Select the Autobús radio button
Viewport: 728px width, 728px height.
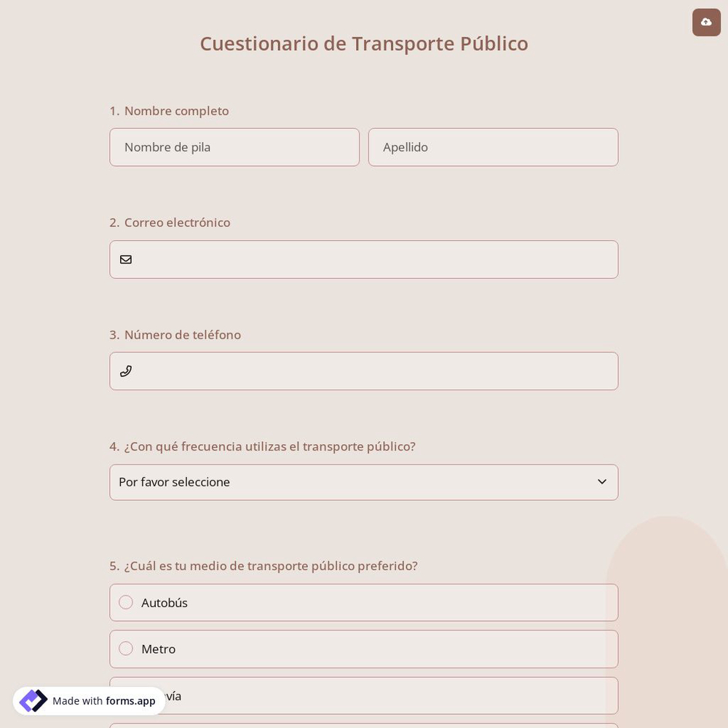126,602
